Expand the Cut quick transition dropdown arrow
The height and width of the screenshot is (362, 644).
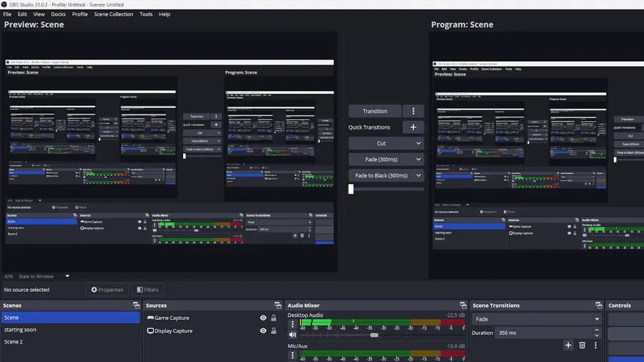418,143
